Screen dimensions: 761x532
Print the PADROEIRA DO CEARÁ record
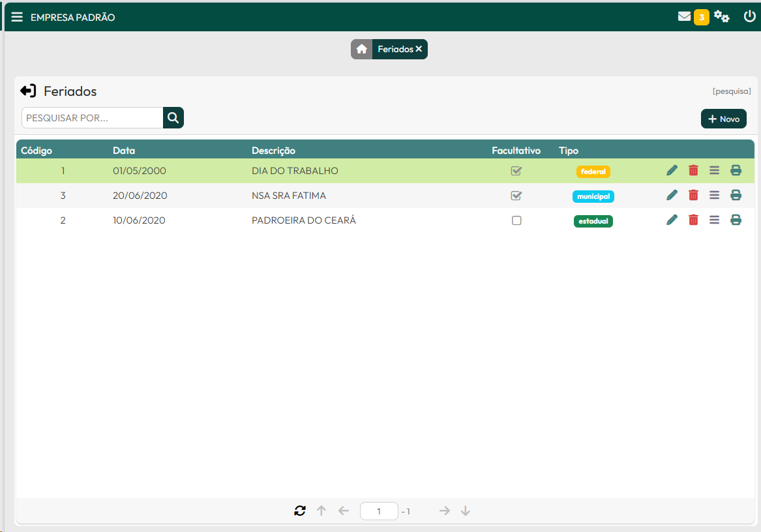click(736, 220)
